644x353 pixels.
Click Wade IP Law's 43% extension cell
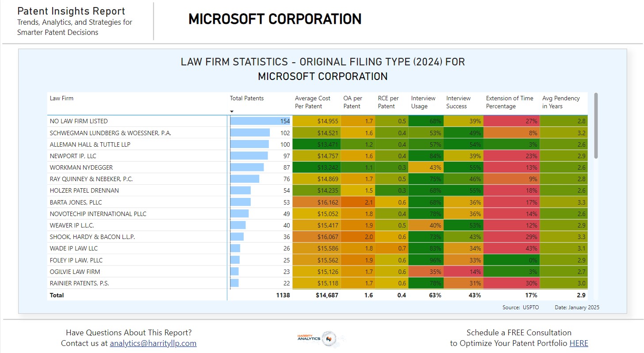[x=511, y=248]
